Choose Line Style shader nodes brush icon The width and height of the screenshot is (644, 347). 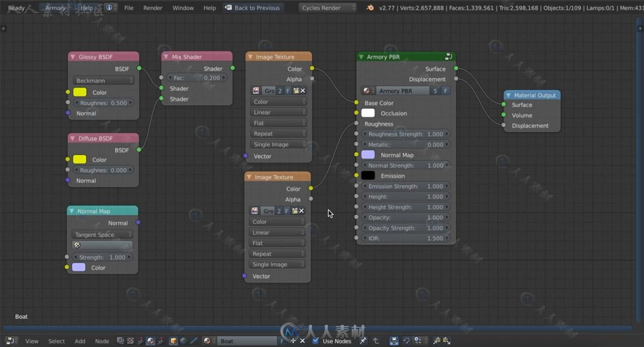point(193,341)
